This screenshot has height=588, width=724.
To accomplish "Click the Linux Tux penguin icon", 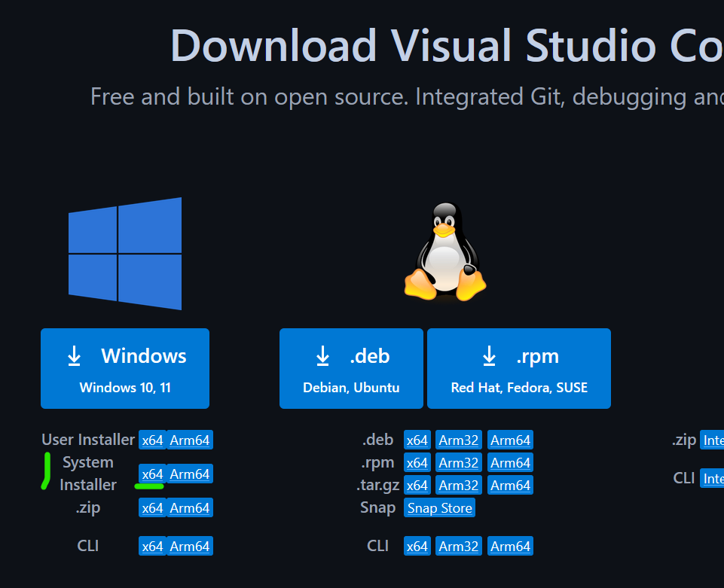I will click(x=446, y=251).
